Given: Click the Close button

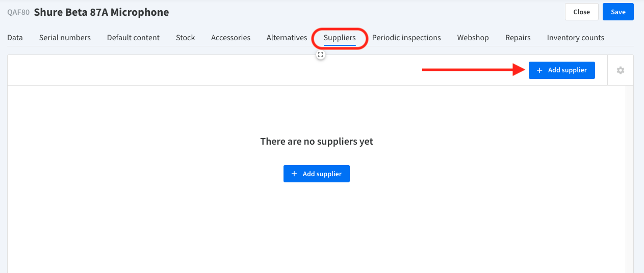Looking at the screenshot, I should [582, 12].
